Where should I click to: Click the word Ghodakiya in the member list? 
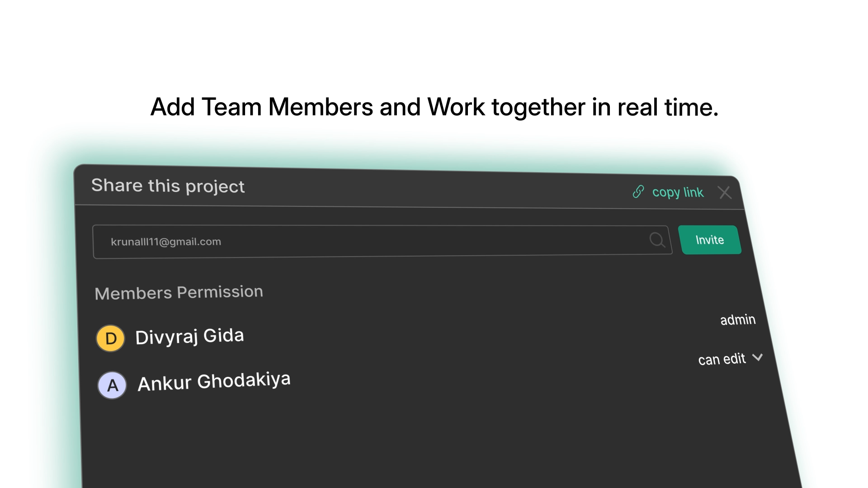click(x=244, y=380)
